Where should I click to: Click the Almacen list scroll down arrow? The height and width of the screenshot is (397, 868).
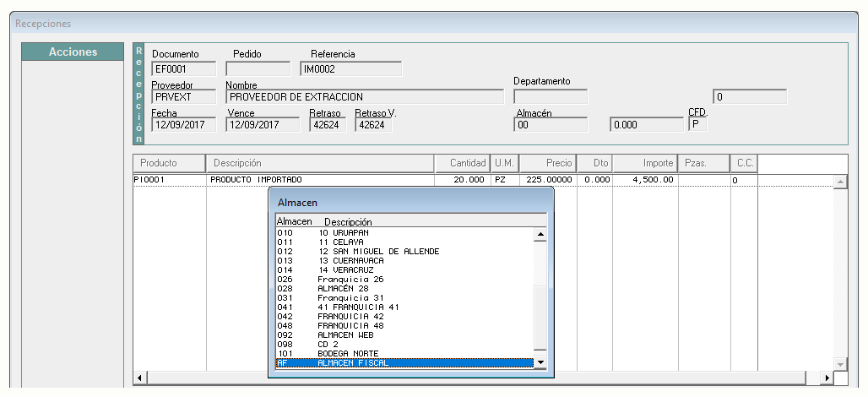pyautogui.click(x=540, y=362)
